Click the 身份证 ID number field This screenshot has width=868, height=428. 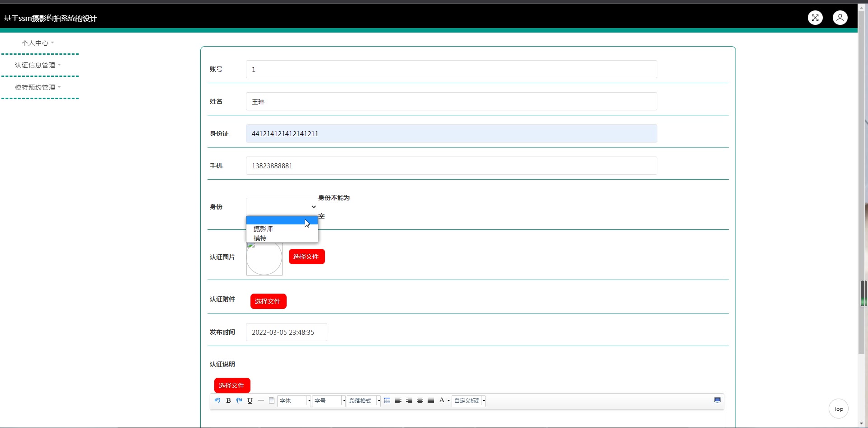pyautogui.click(x=452, y=133)
